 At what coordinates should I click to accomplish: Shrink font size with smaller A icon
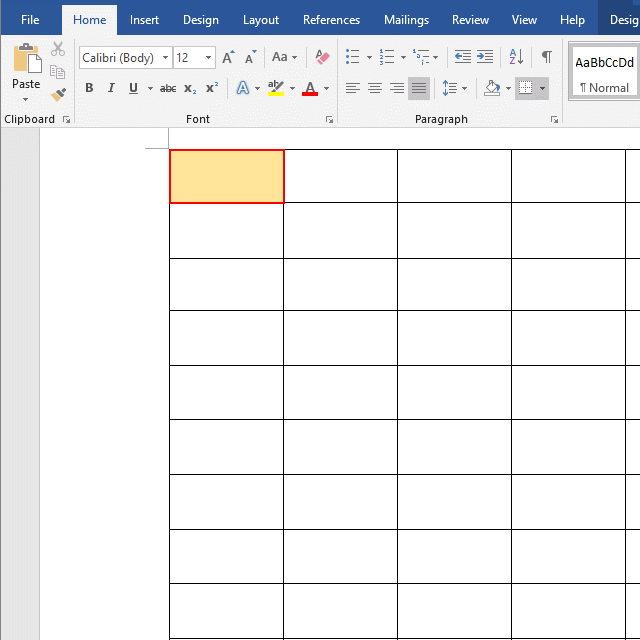(x=250, y=57)
